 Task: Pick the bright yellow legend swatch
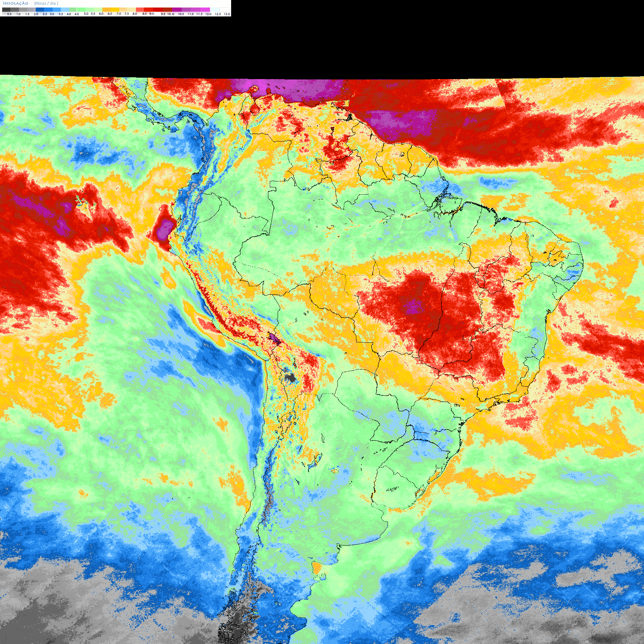pos(115,10)
